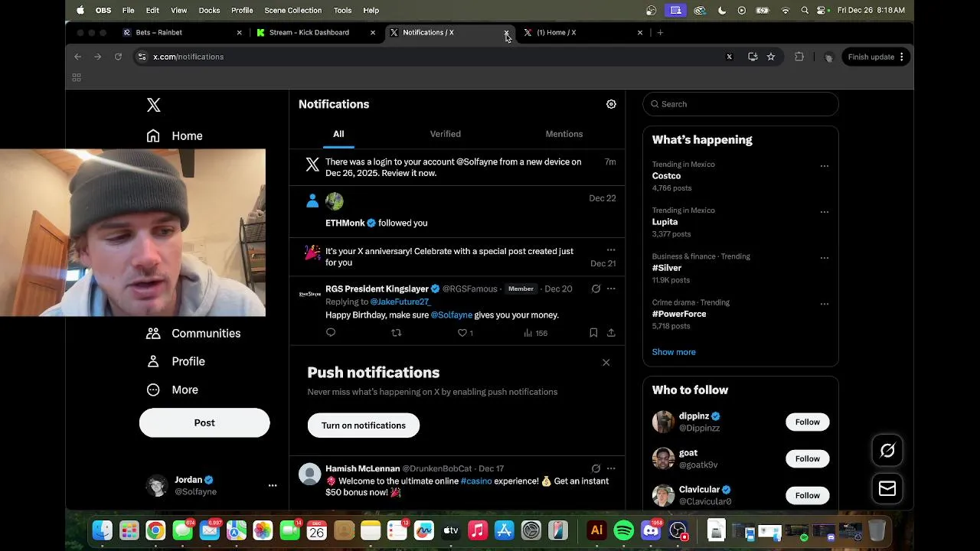Select the All notifications tab
Screen dimensions: 980x551
[338, 134]
